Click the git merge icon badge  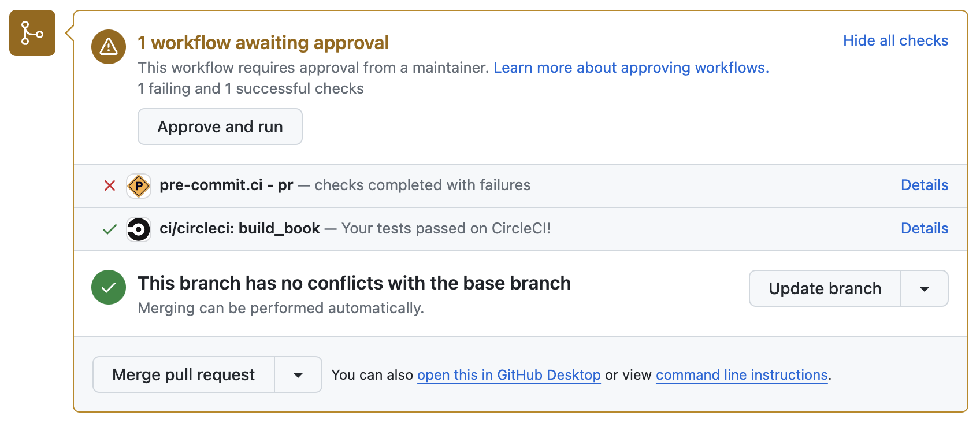32,33
